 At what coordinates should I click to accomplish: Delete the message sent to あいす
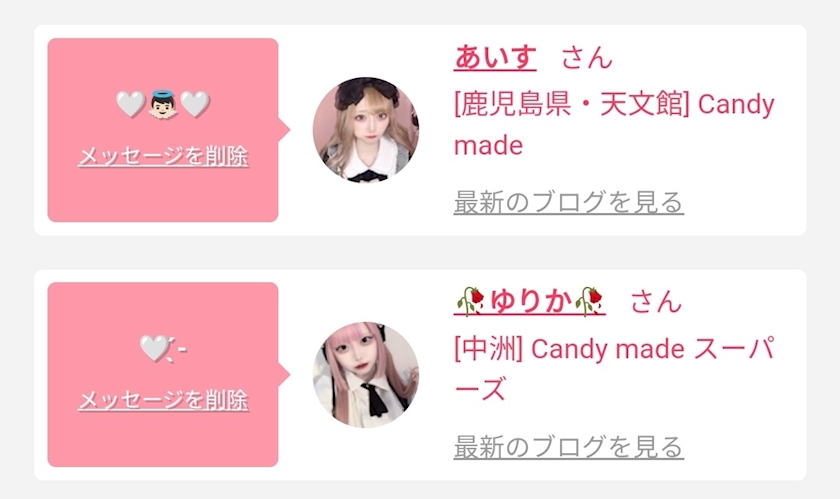click(163, 157)
